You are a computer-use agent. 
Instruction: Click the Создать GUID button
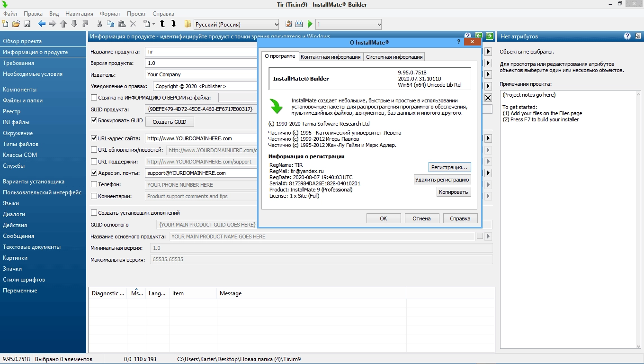pyautogui.click(x=170, y=122)
